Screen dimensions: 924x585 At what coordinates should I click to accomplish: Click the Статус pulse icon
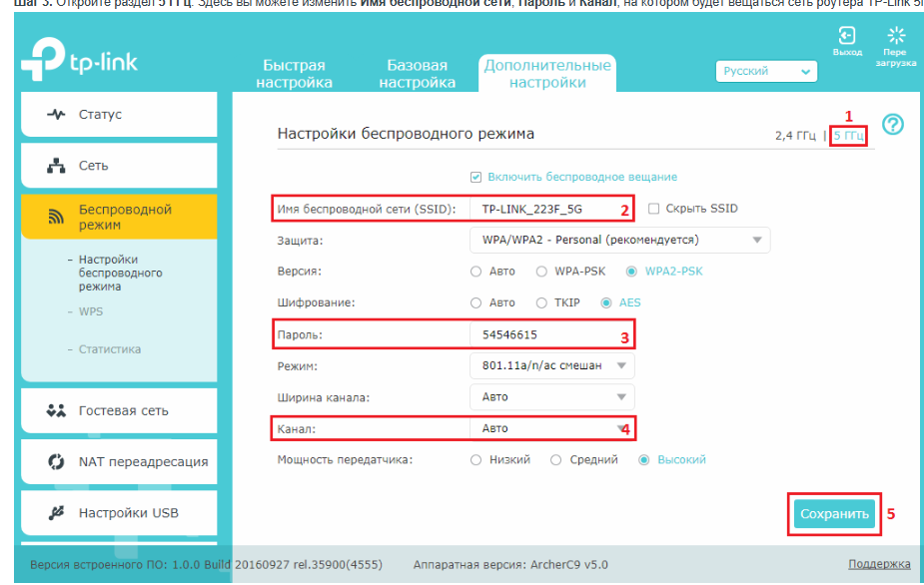click(x=56, y=114)
